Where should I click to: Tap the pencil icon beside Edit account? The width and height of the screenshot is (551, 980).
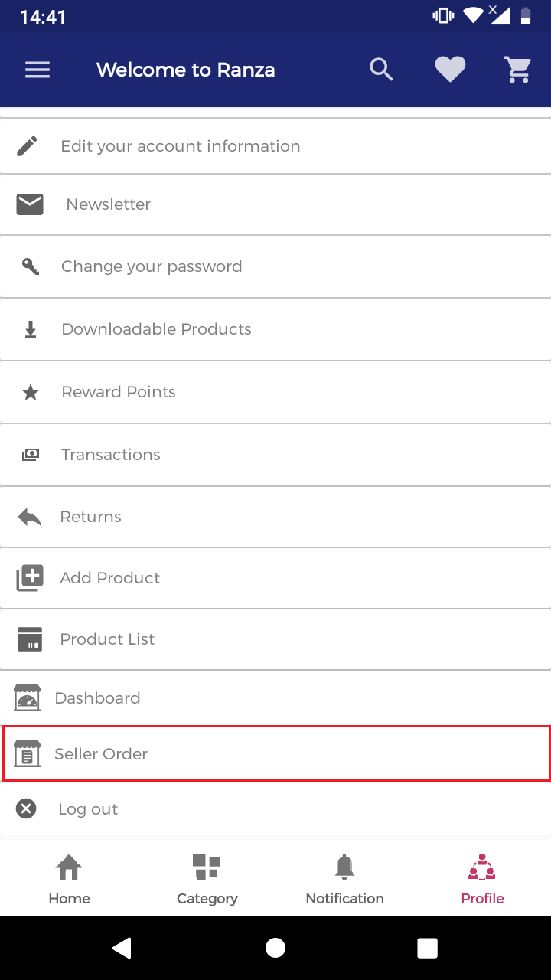(x=28, y=145)
